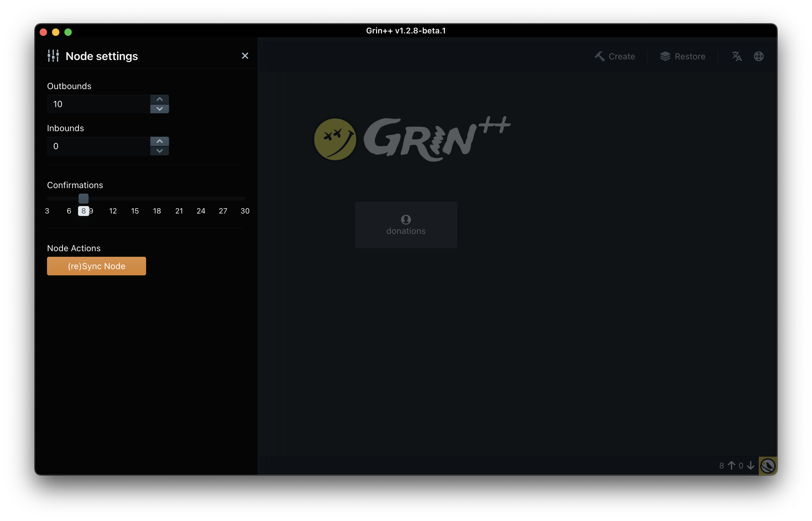Increase the Inbounds value with up arrow

pyautogui.click(x=159, y=141)
